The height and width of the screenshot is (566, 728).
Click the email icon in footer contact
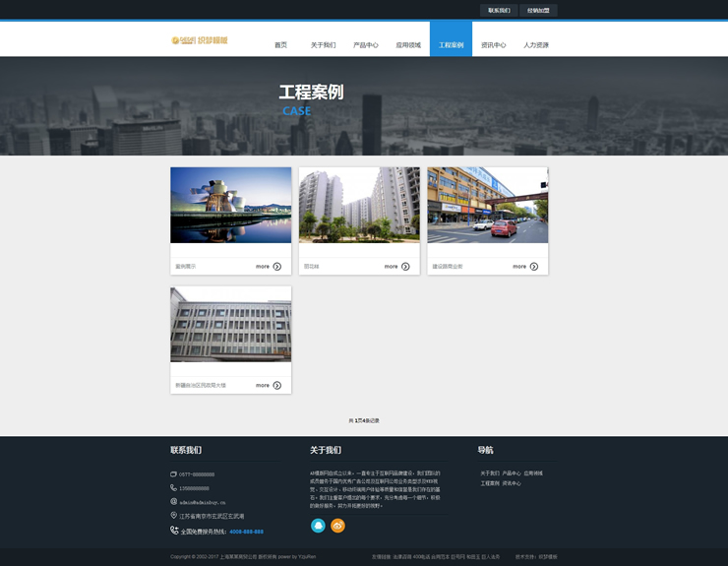(x=174, y=502)
